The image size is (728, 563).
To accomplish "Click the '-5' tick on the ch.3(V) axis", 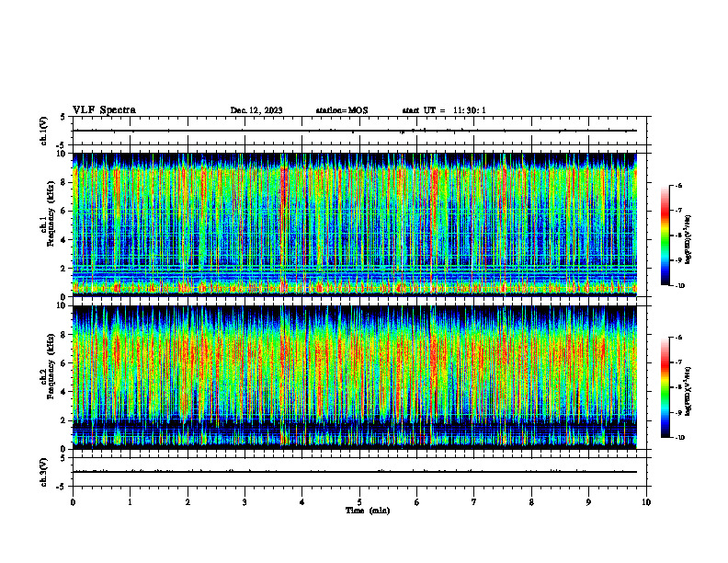I will (x=62, y=487).
